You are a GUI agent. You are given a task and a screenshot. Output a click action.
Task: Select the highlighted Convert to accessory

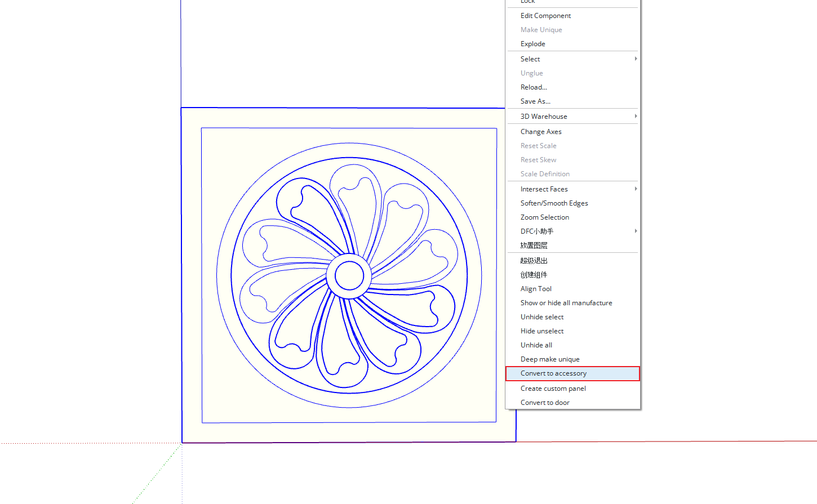[553, 373]
